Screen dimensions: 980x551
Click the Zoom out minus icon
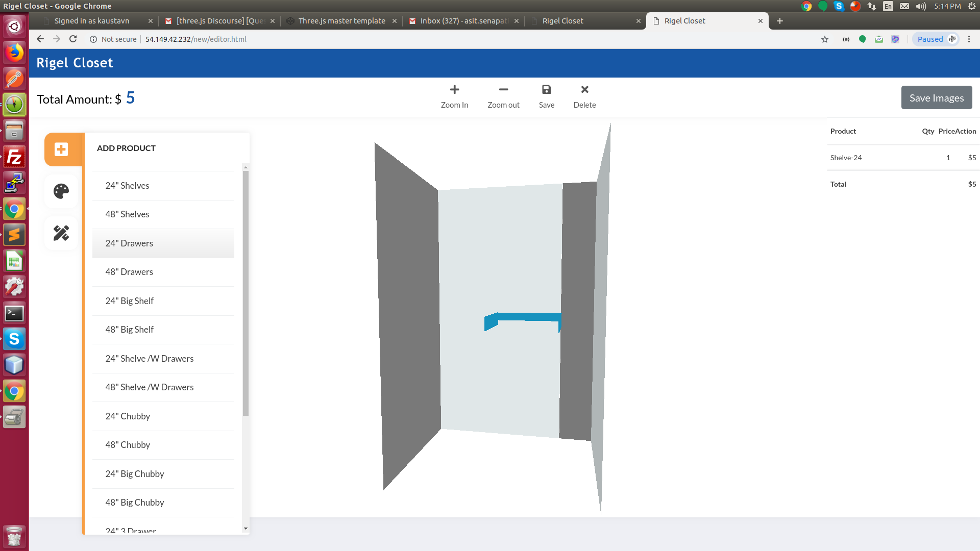tap(503, 90)
